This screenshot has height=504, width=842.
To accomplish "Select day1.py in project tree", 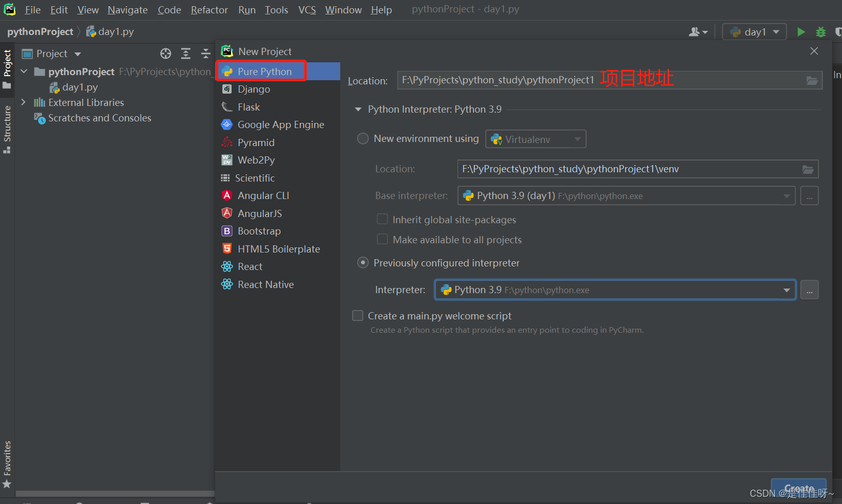I will 74,87.
